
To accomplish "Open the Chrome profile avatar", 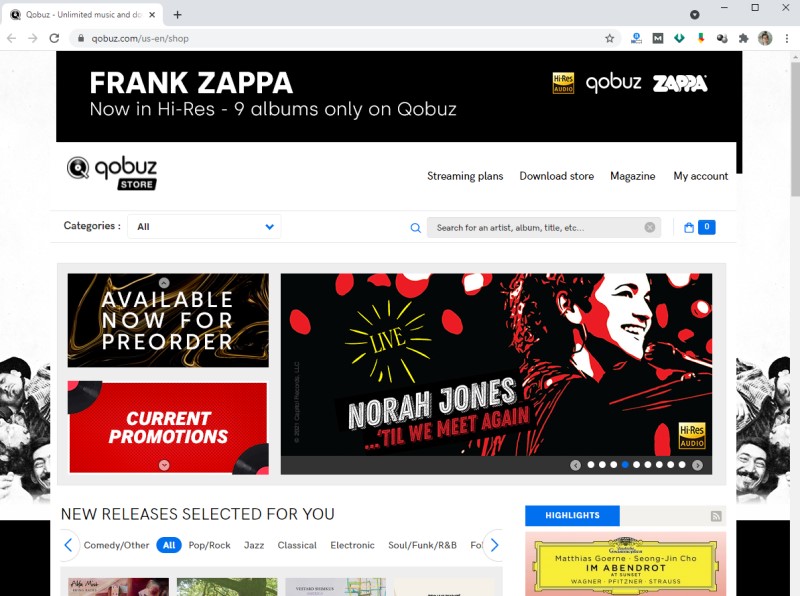I will coord(765,38).
